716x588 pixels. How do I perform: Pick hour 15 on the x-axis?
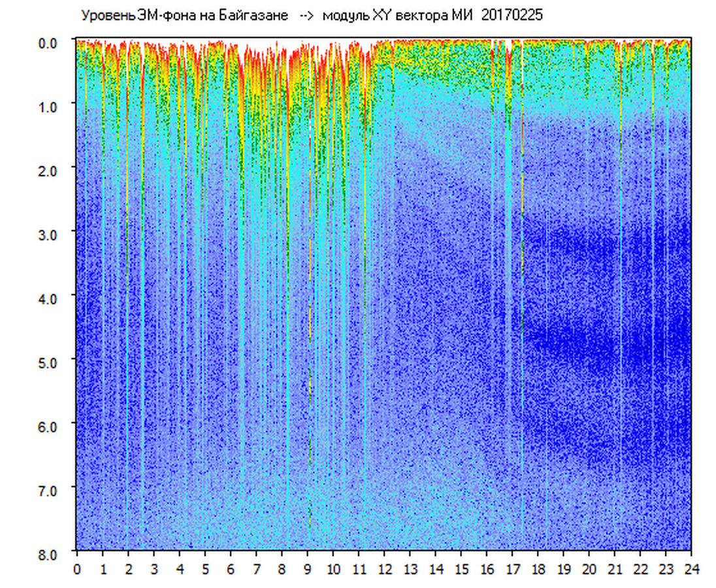pos(461,569)
